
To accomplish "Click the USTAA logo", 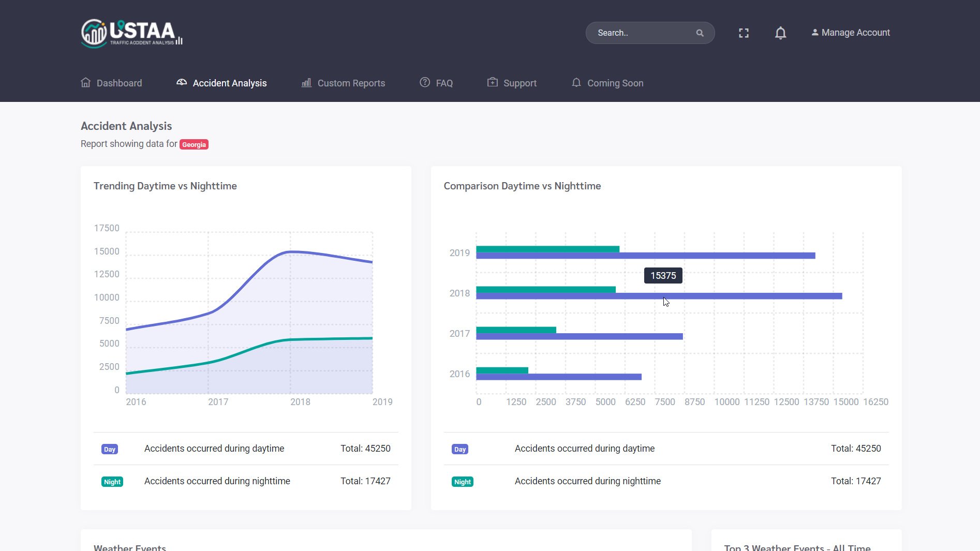I will [132, 33].
